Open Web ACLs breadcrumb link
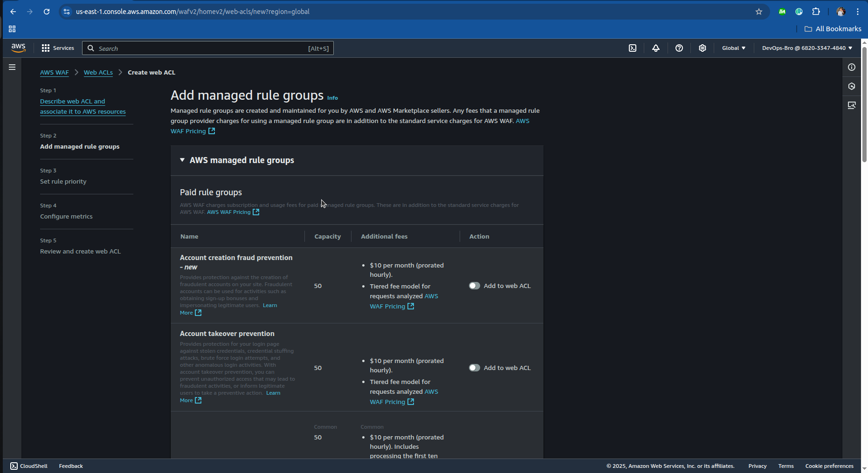Screen dimensions: 868x473 coord(98,72)
